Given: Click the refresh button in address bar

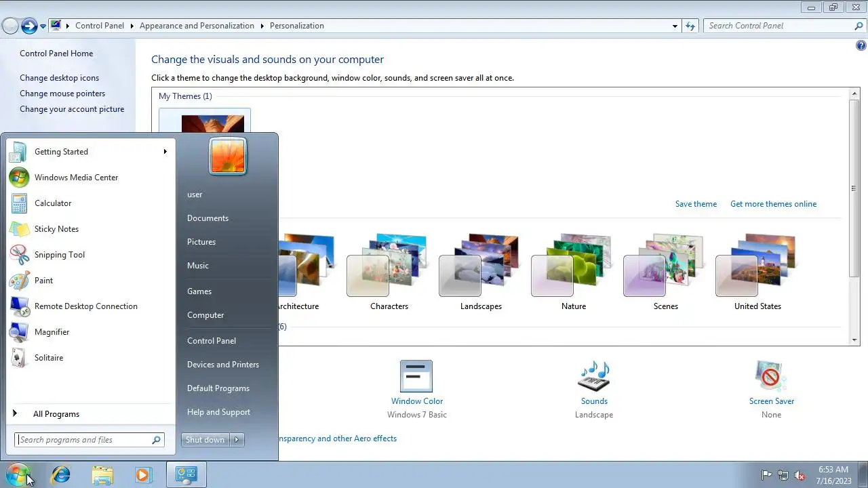Looking at the screenshot, I should tap(690, 26).
